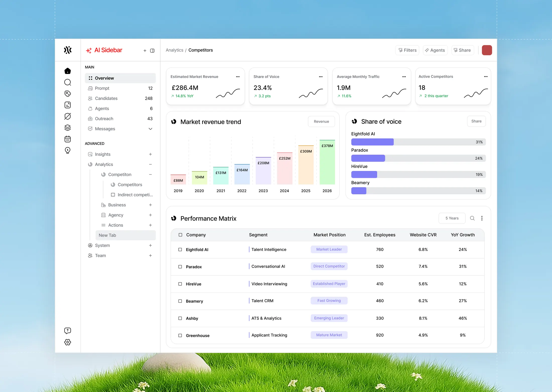Image resolution: width=552 pixels, height=392 pixels.
Task: Click the Market revenue trend chart icon
Action: (x=174, y=122)
